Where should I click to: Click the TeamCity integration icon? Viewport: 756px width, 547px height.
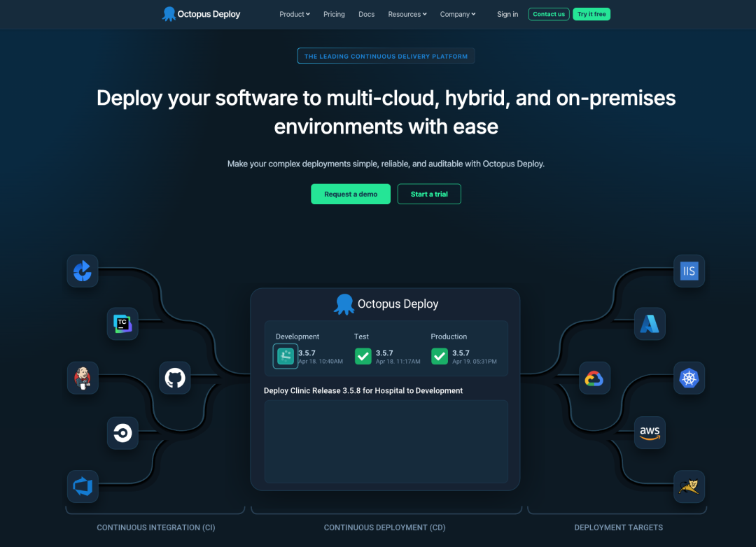pyautogui.click(x=122, y=324)
